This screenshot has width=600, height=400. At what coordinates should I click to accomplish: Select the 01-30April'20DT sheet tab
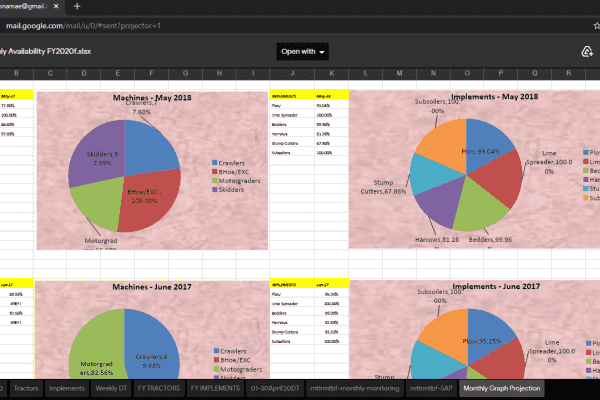pos(275,388)
